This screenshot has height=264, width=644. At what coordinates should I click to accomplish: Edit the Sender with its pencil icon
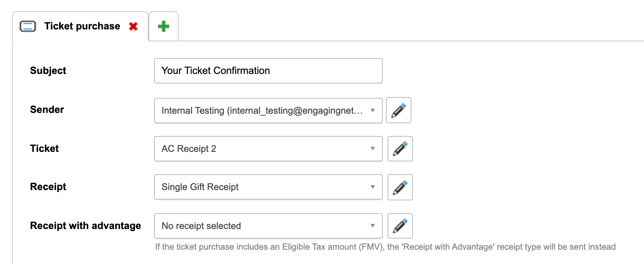point(399,110)
